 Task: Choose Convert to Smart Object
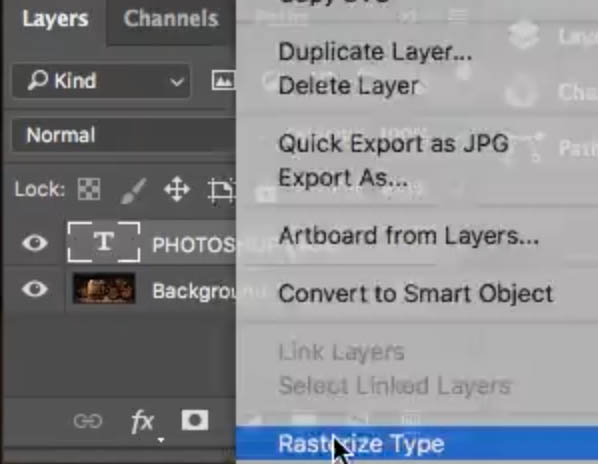[x=416, y=294]
